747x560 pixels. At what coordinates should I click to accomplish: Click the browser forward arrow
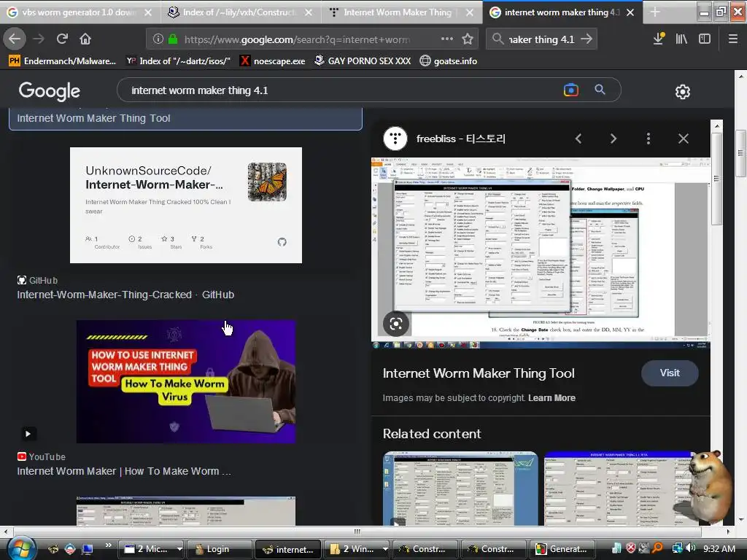(39, 39)
